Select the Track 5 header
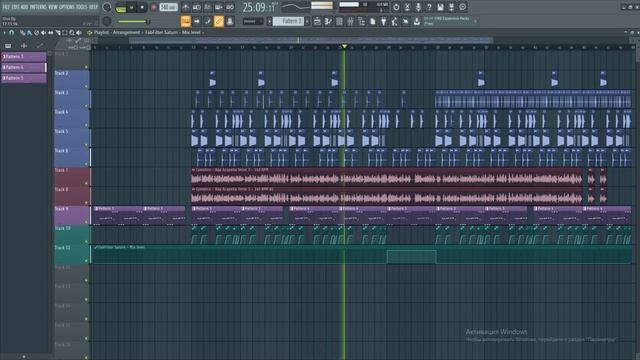This screenshot has height=360, width=640. pos(71,138)
